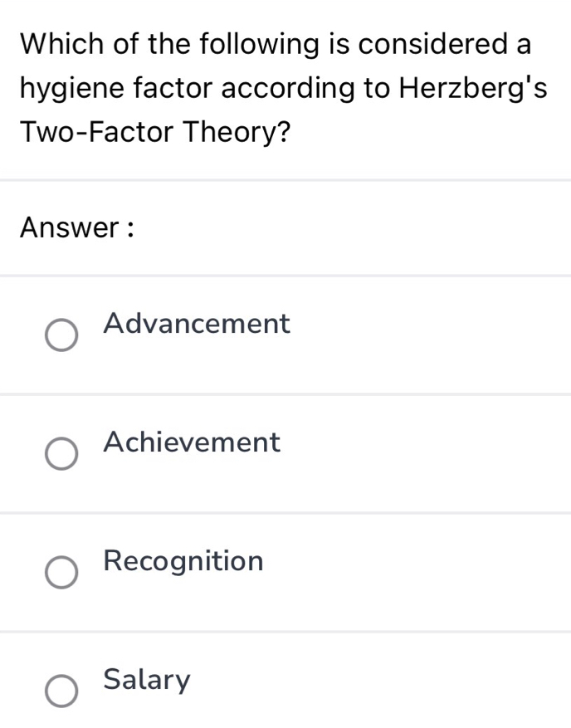Click the Achievement option row

pos(285,451)
